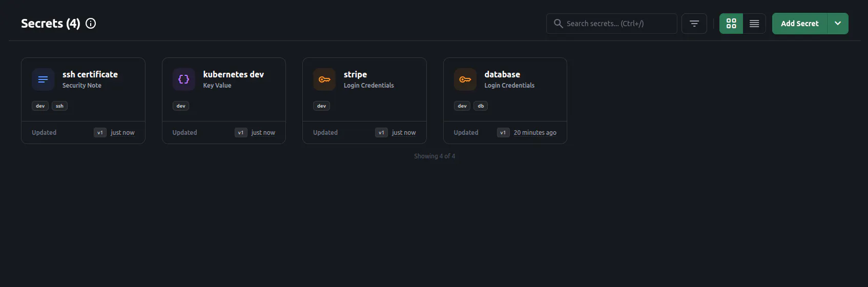The height and width of the screenshot is (287, 868).
Task: Click the info icon beside Secrets (4)
Action: [x=91, y=24]
